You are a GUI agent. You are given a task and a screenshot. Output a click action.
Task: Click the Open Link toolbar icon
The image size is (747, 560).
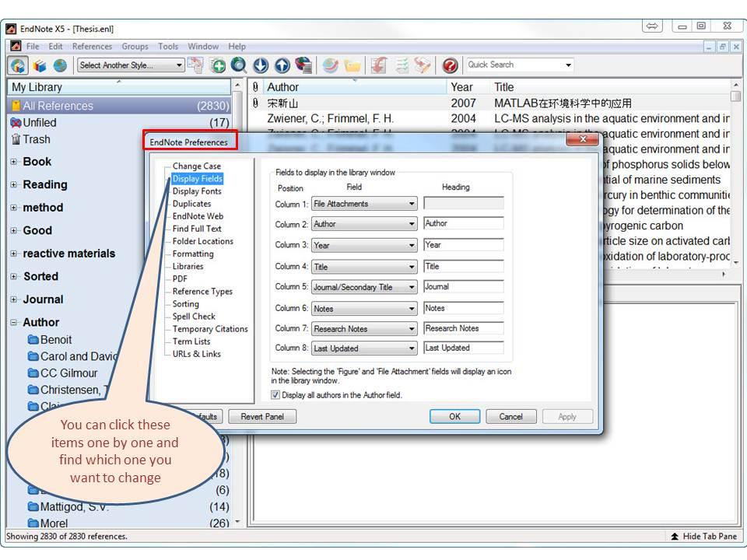click(x=330, y=65)
